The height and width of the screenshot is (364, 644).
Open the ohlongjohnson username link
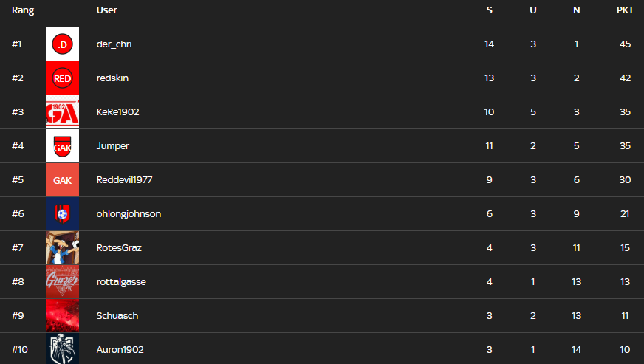click(x=129, y=214)
